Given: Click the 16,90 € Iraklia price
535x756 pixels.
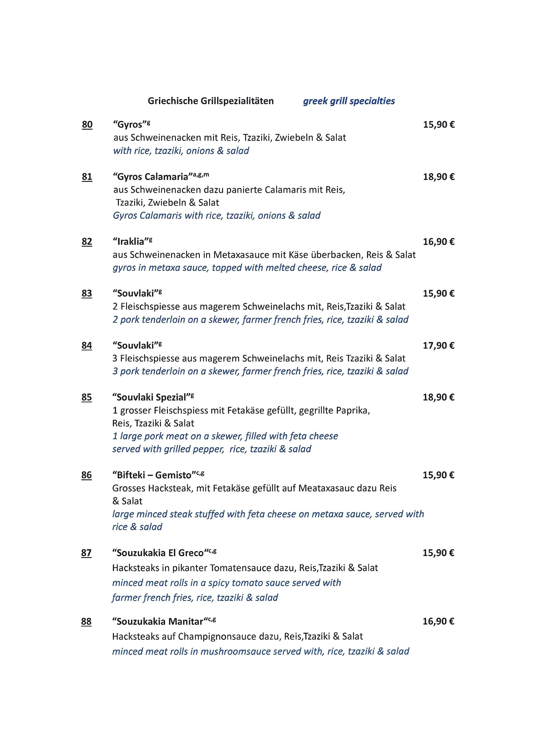Looking at the screenshot, I should pos(439,242).
